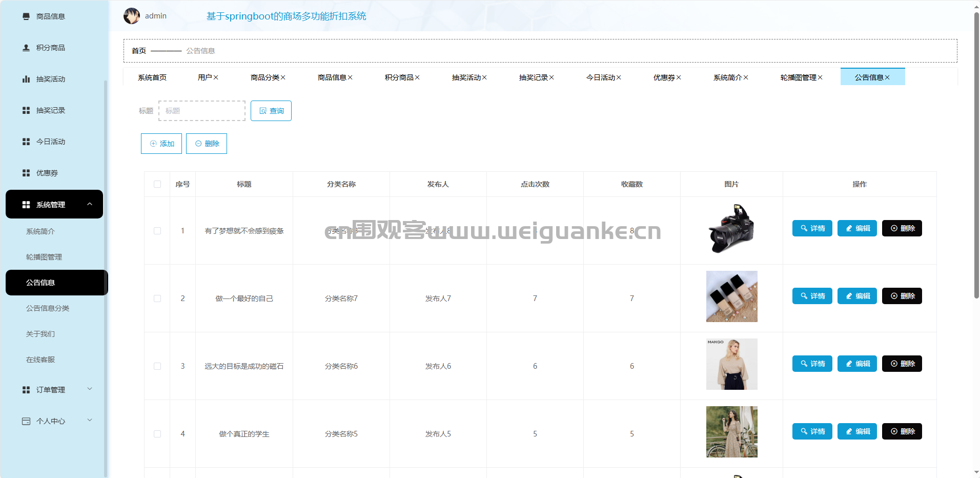Click the 抽奖活动 bar chart icon
Screen dimensions: 980x478
tap(26, 79)
